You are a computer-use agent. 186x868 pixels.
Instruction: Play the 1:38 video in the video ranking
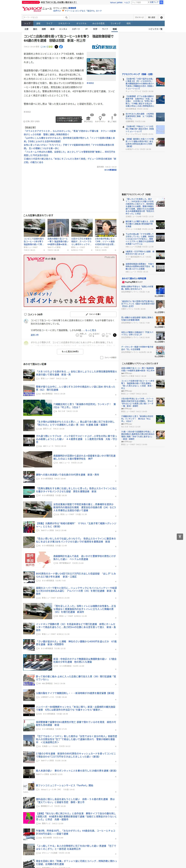pos(160,203)
